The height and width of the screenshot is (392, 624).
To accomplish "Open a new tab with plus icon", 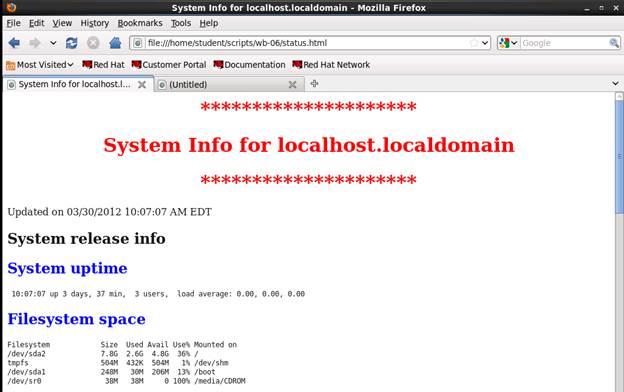I will [x=314, y=84].
